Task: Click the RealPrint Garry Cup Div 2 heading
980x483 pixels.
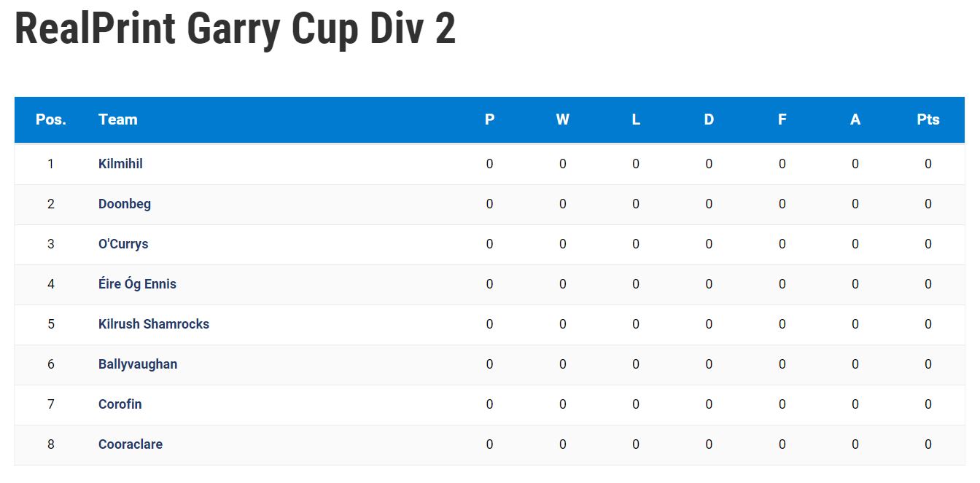Action: (x=235, y=28)
